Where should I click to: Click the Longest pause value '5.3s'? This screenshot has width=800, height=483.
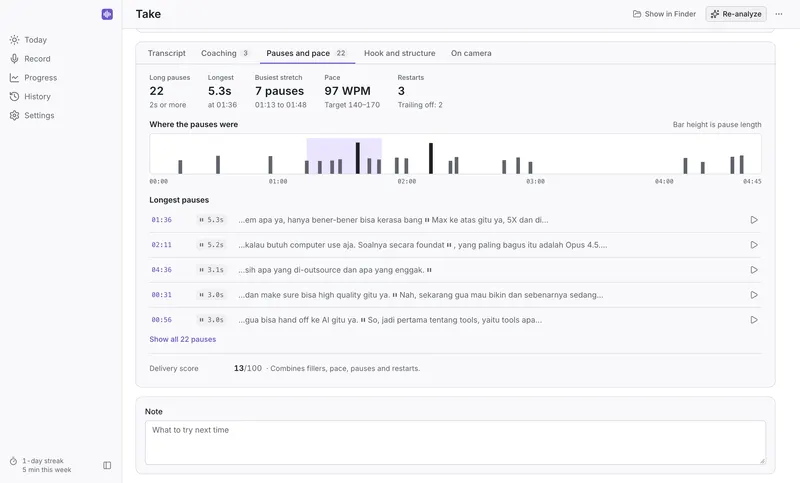(219, 91)
